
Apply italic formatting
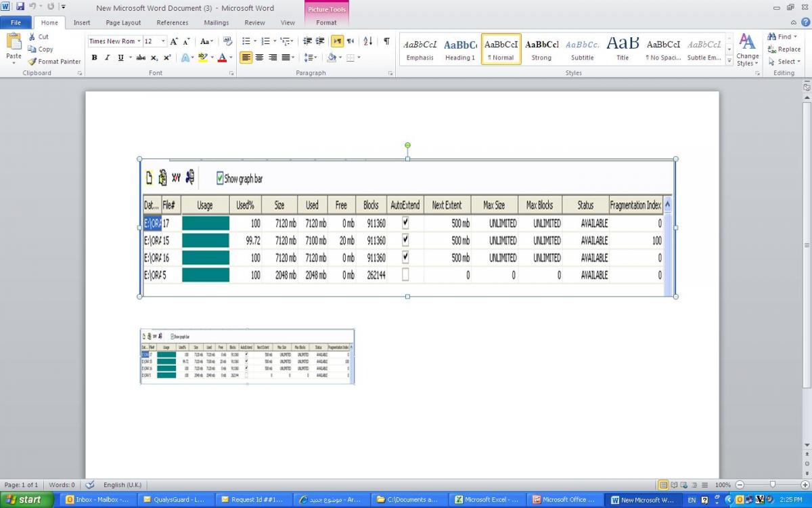(107, 58)
